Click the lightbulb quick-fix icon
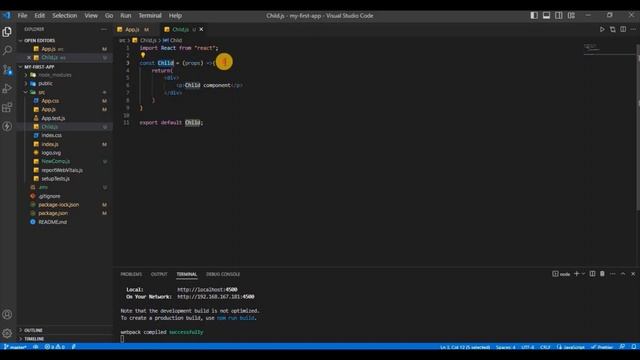Screen dimensions: 640x360 pyautogui.click(x=143, y=55)
